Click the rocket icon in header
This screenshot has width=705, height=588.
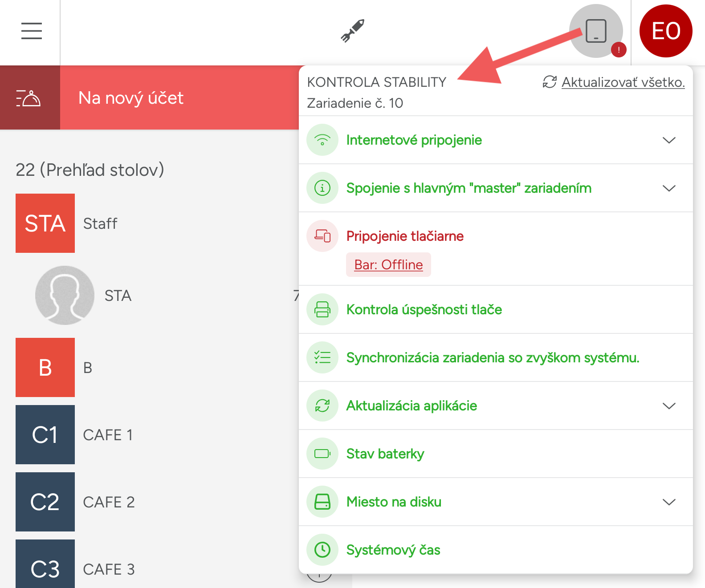point(353,31)
